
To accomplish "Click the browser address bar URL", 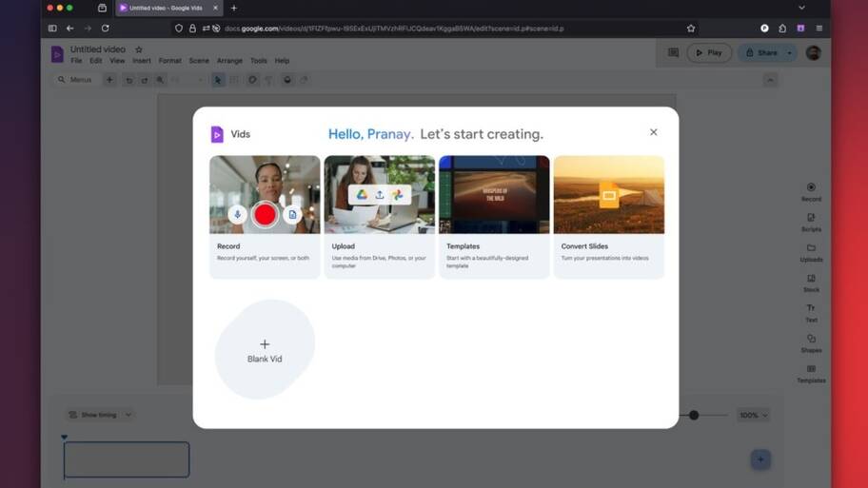I will coord(394,29).
